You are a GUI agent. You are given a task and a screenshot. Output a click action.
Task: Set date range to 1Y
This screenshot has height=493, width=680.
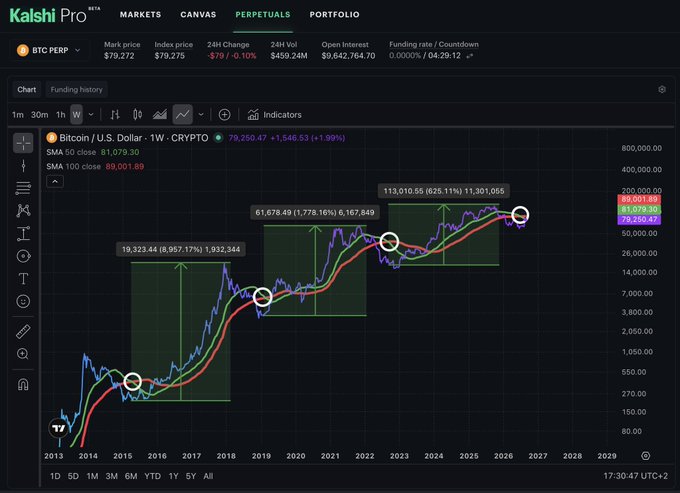click(x=173, y=476)
